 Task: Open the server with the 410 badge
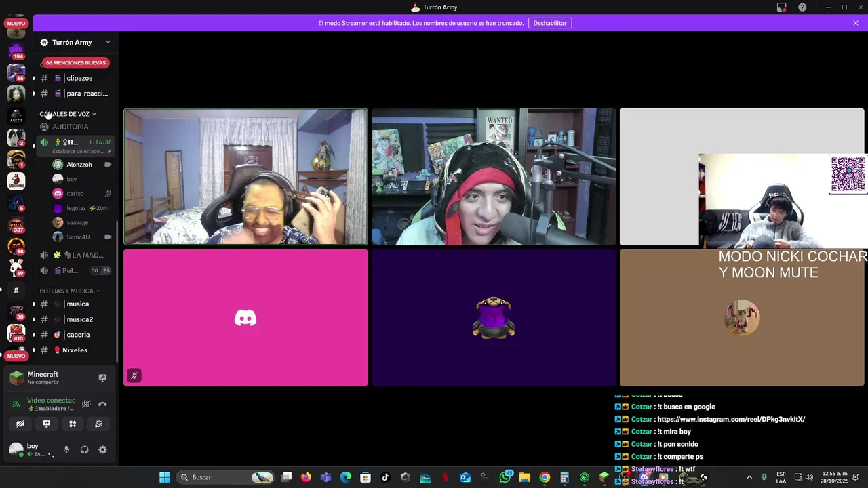[16, 333]
